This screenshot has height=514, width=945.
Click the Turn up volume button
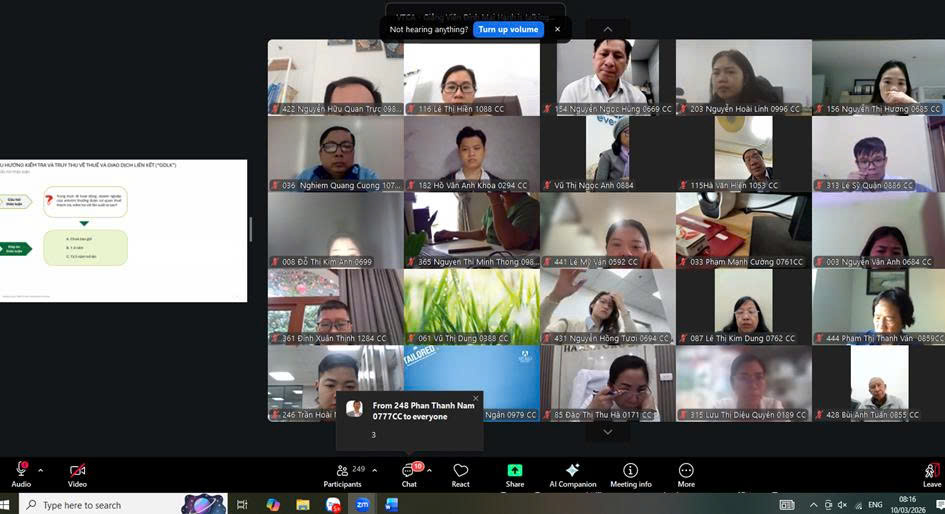pos(508,30)
